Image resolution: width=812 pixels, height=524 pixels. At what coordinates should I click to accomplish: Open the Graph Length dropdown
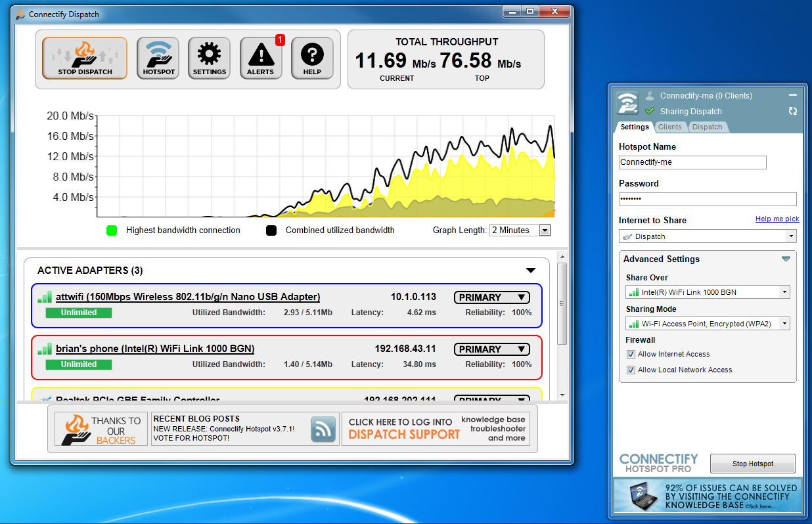(x=545, y=230)
